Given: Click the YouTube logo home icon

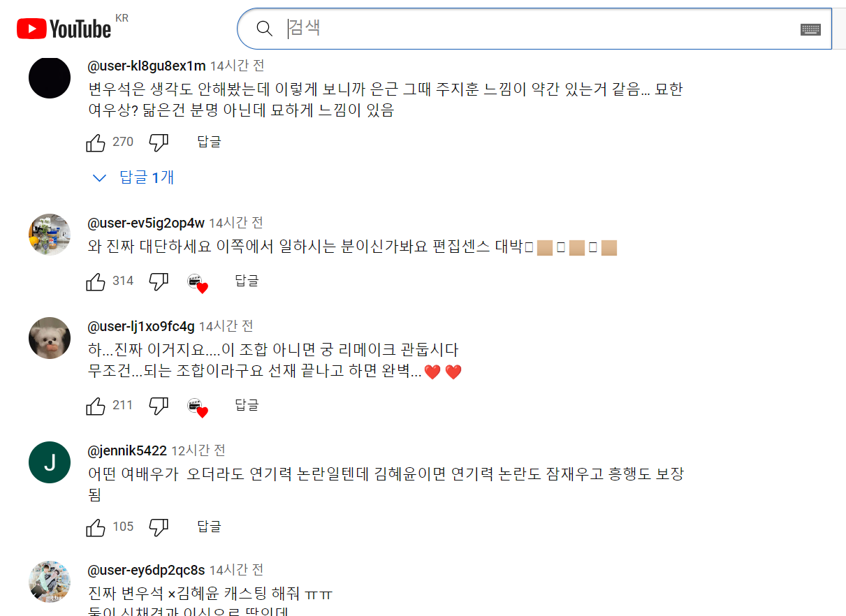Looking at the screenshot, I should click(64, 29).
